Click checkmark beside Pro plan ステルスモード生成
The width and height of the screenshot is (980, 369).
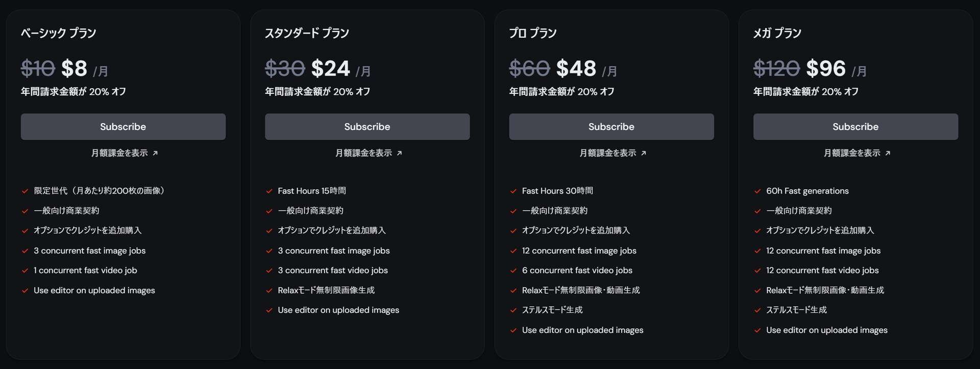(513, 310)
